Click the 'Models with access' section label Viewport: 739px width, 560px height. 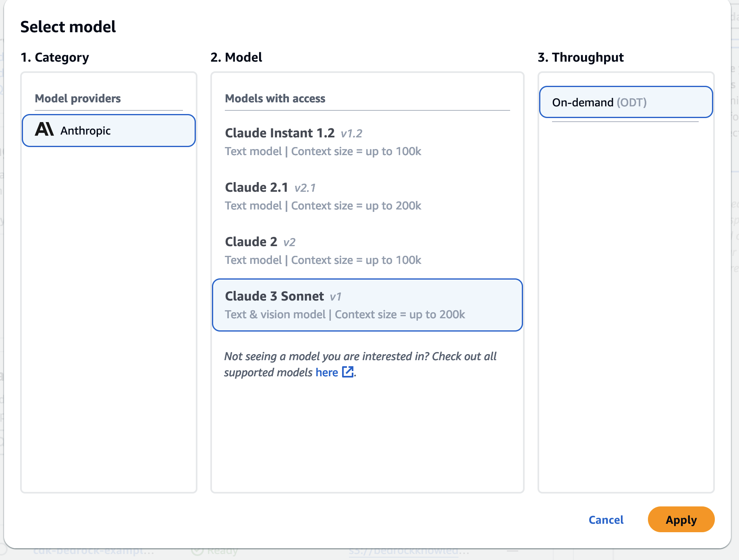click(275, 98)
